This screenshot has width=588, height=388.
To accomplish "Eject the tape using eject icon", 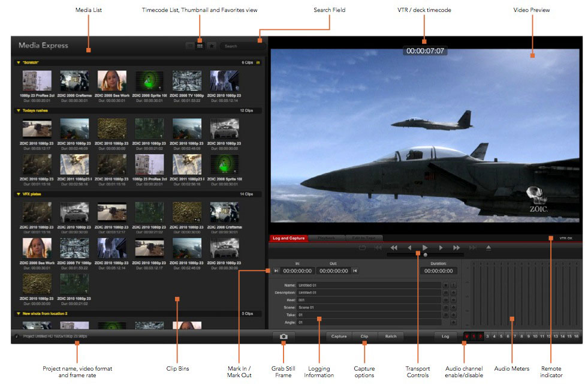I will pyautogui.click(x=488, y=248).
